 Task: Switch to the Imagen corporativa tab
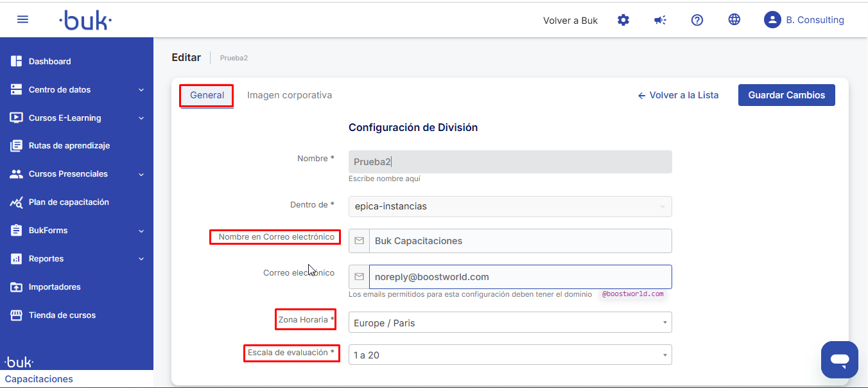point(290,95)
